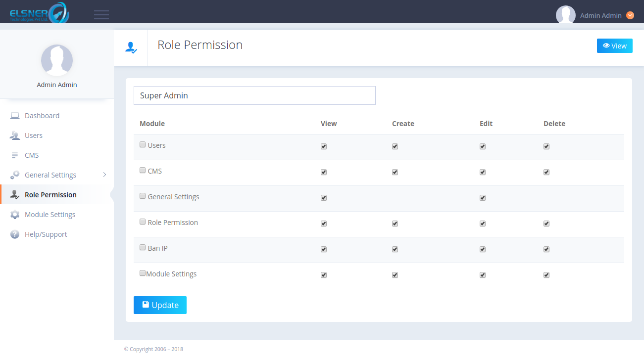The width and height of the screenshot is (644, 358).
Task: Uncheck General Settings View permission checkbox
Action: (x=324, y=198)
